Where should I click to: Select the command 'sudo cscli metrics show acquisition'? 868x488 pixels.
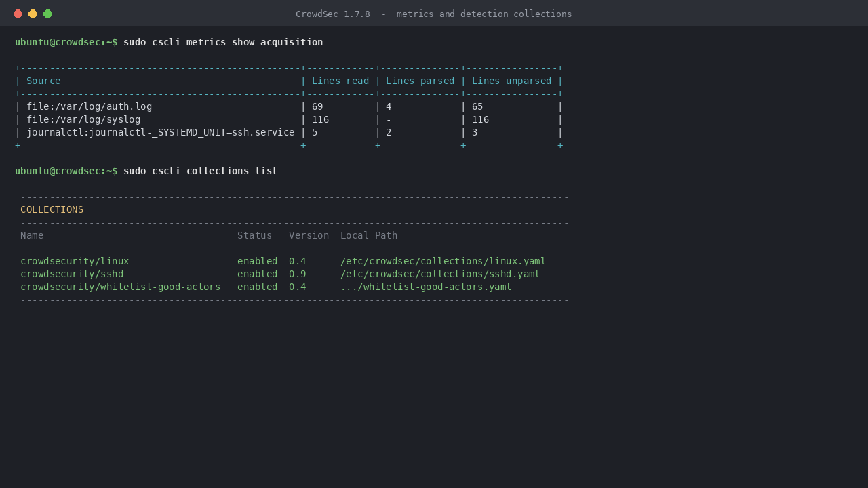tap(223, 42)
